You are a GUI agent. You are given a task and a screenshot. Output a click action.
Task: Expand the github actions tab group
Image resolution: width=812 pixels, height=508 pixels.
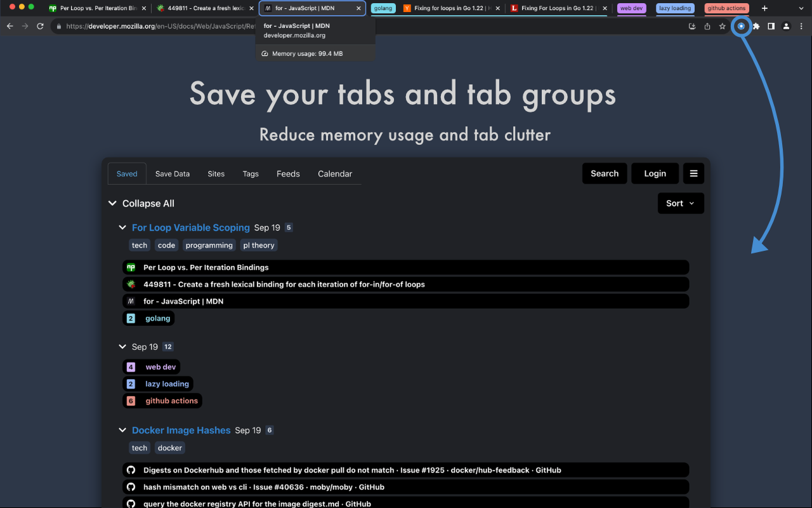tap(727, 8)
